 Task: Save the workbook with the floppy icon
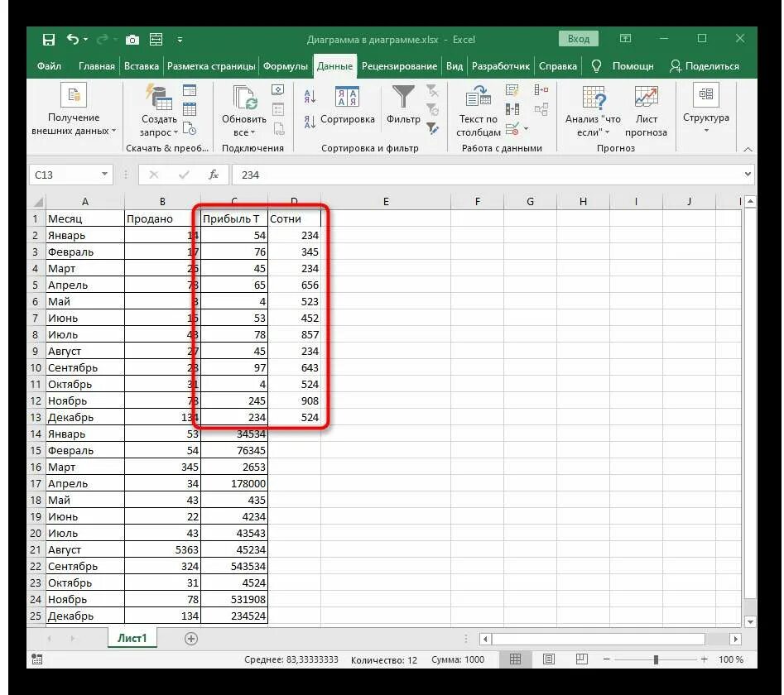[49, 40]
